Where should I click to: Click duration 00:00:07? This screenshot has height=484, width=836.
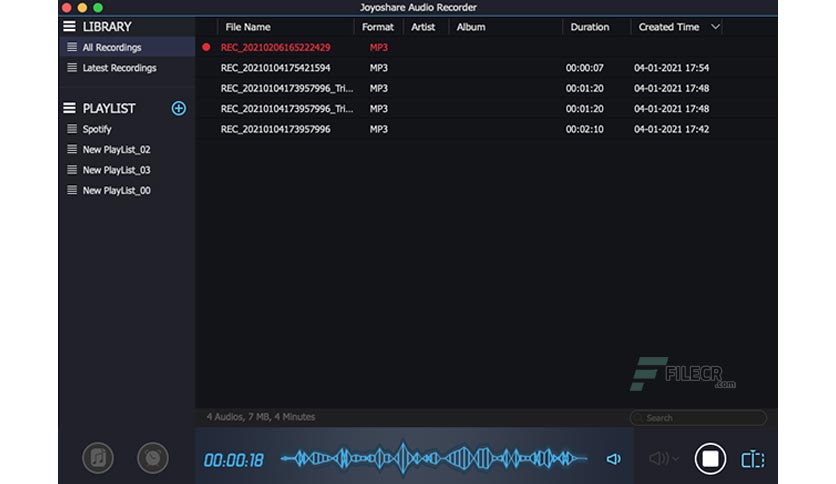[584, 68]
